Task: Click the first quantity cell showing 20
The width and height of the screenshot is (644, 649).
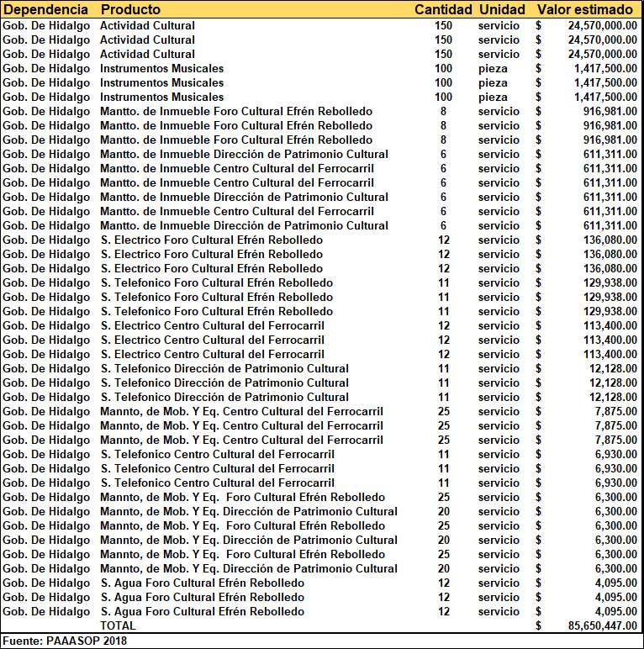Action: tap(444, 511)
